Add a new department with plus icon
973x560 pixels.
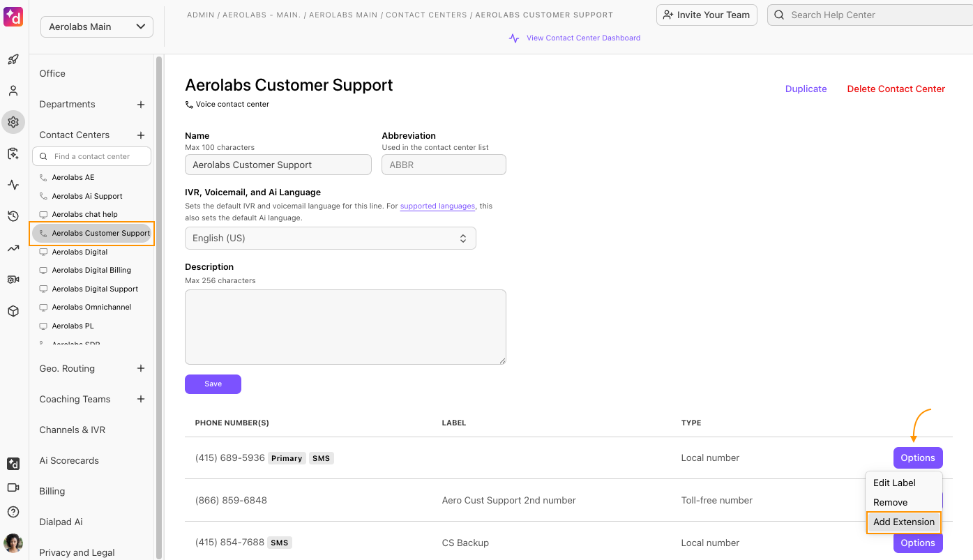click(x=141, y=105)
